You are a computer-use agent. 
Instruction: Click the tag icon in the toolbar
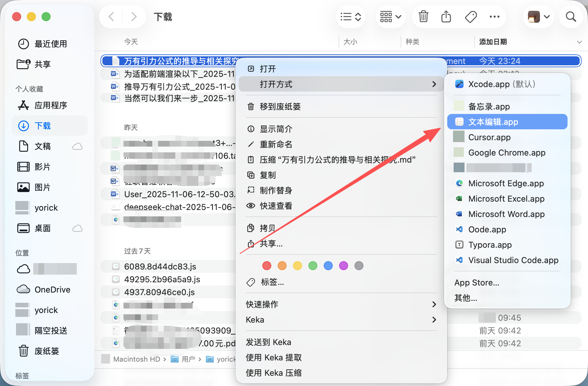pos(471,16)
